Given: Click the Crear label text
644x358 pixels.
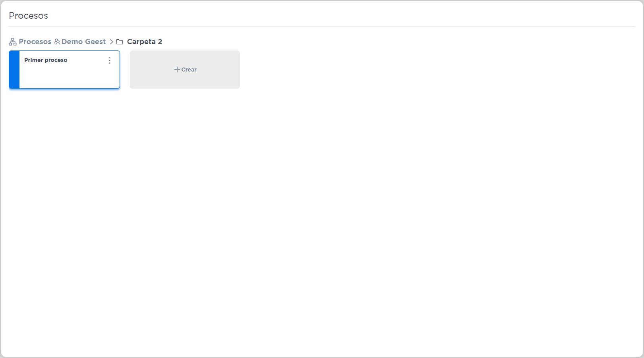Looking at the screenshot, I should click(189, 70).
